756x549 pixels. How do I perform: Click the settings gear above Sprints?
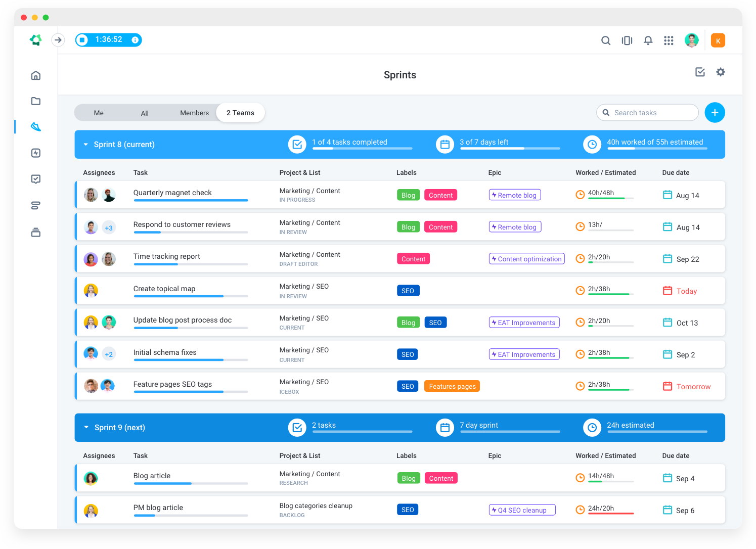click(720, 72)
